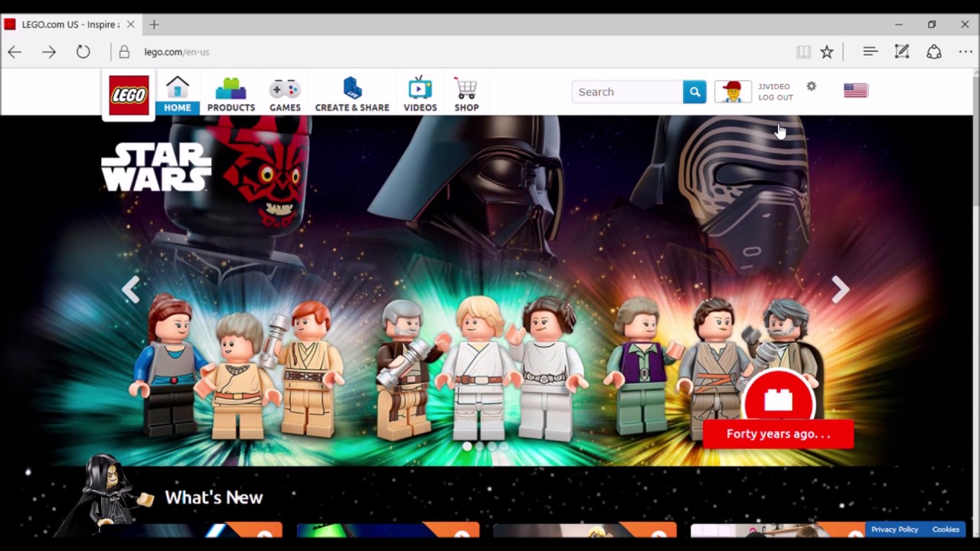
Task: Select the fourth carousel dot indicator
Action: (x=504, y=446)
